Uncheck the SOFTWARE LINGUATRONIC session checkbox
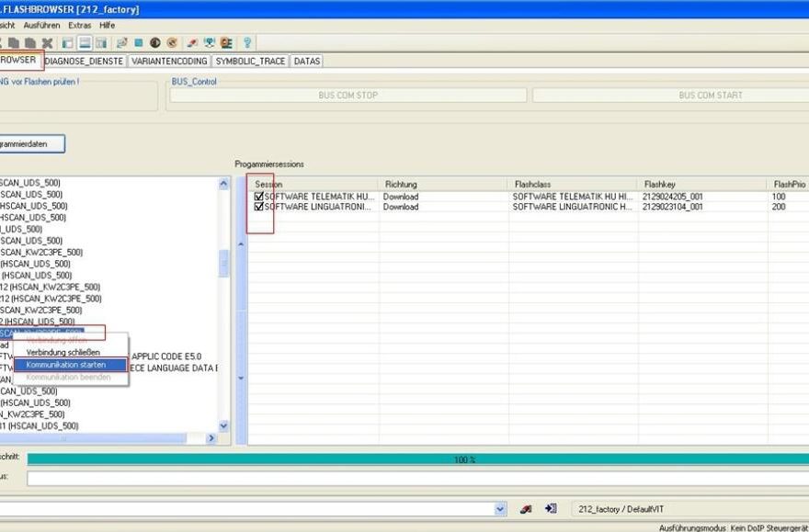809x532 pixels. [259, 207]
